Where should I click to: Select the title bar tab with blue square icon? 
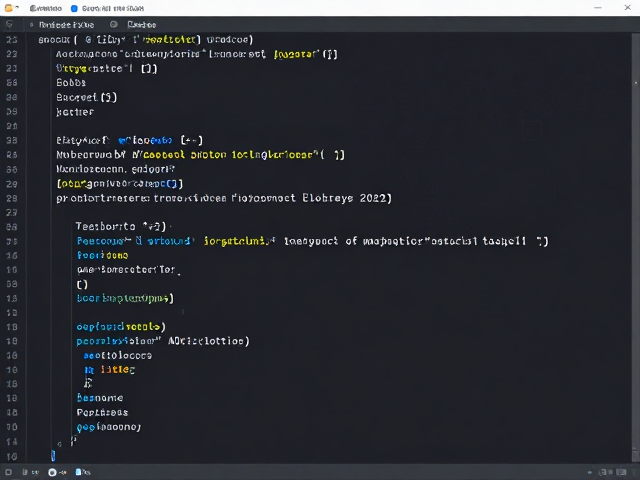pyautogui.click(x=107, y=8)
